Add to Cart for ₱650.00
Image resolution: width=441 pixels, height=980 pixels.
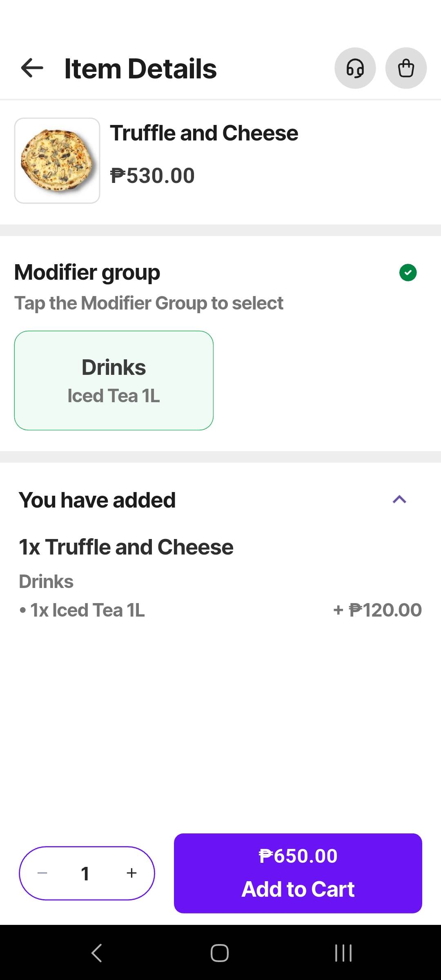click(x=298, y=873)
